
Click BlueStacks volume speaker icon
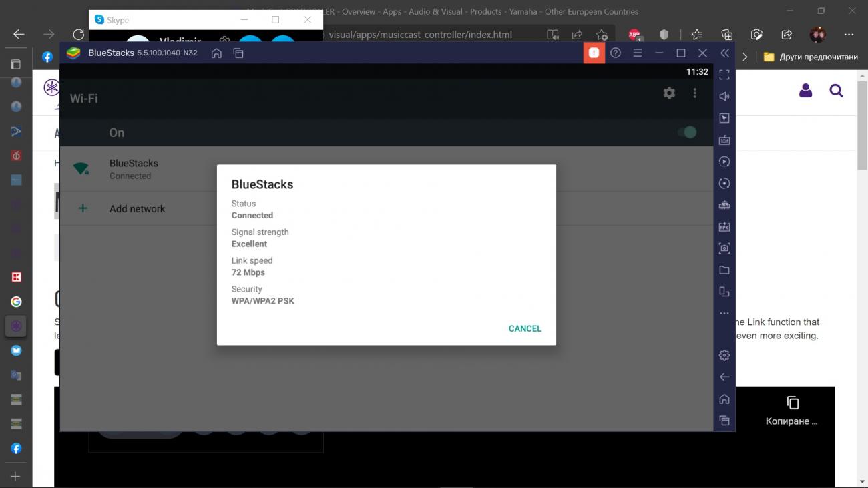(724, 96)
